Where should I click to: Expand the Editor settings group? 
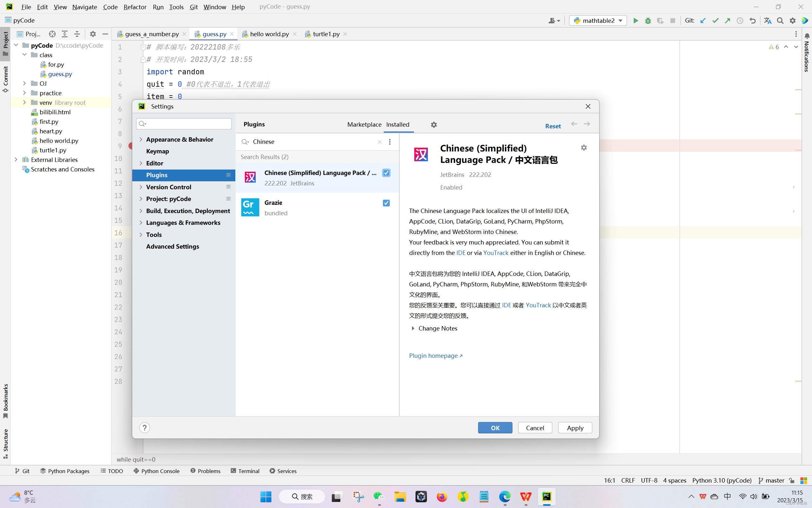pyautogui.click(x=141, y=163)
